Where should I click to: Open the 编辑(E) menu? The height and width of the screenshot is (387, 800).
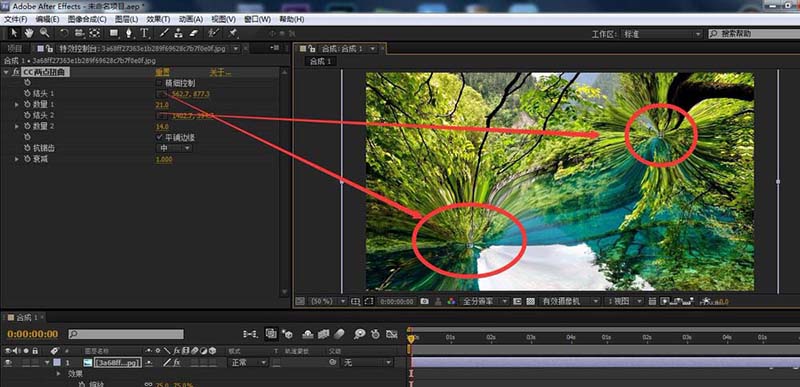47,19
